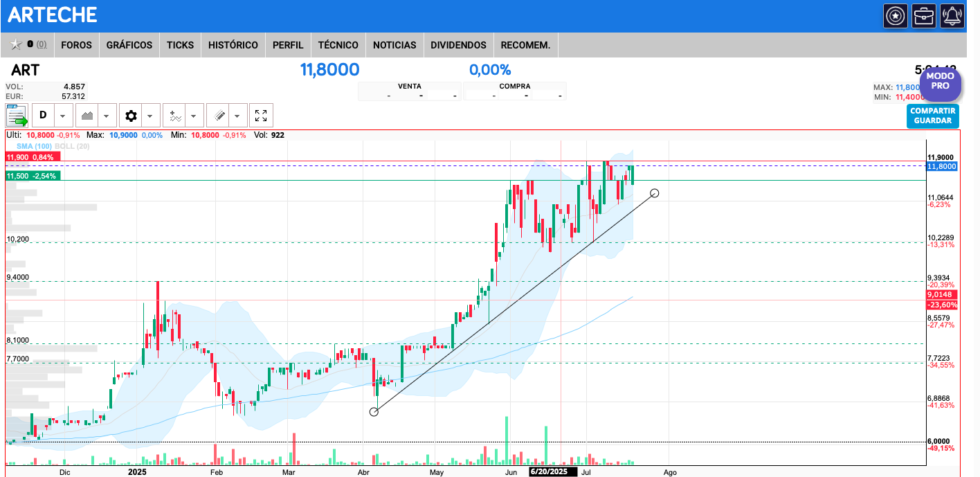980x477 pixels.
Task: Click the COMPRA column header
Action: (x=515, y=87)
